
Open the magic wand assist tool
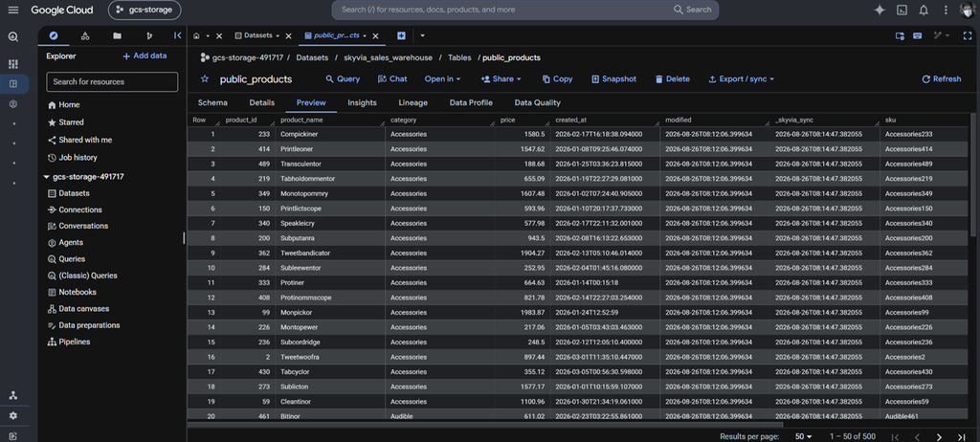coord(938,35)
